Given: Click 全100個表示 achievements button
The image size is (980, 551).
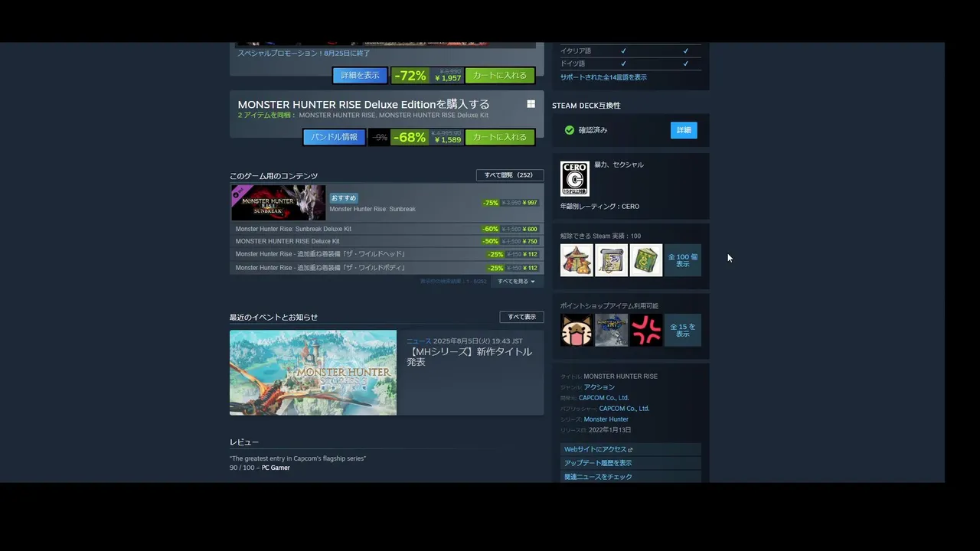Looking at the screenshot, I should tap(683, 260).
